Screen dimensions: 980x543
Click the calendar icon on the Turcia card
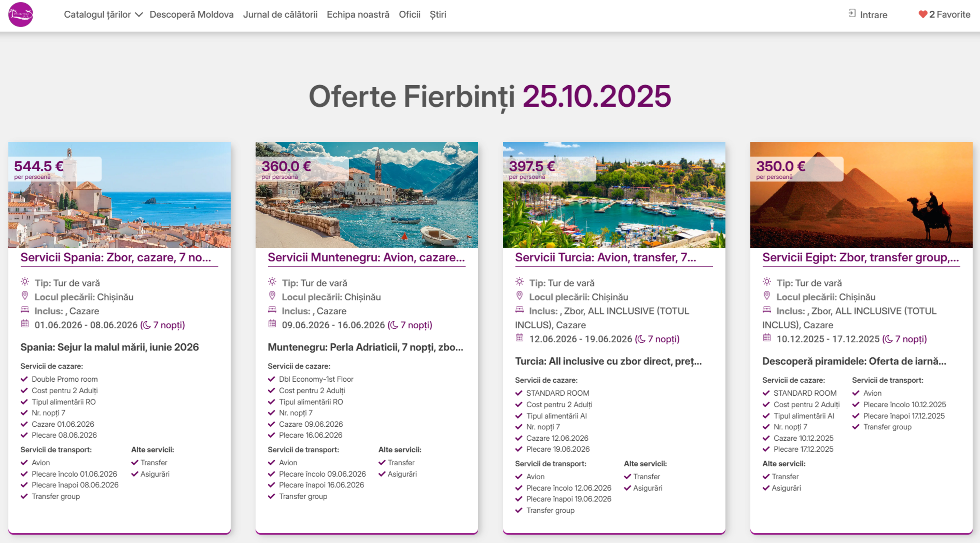519,338
